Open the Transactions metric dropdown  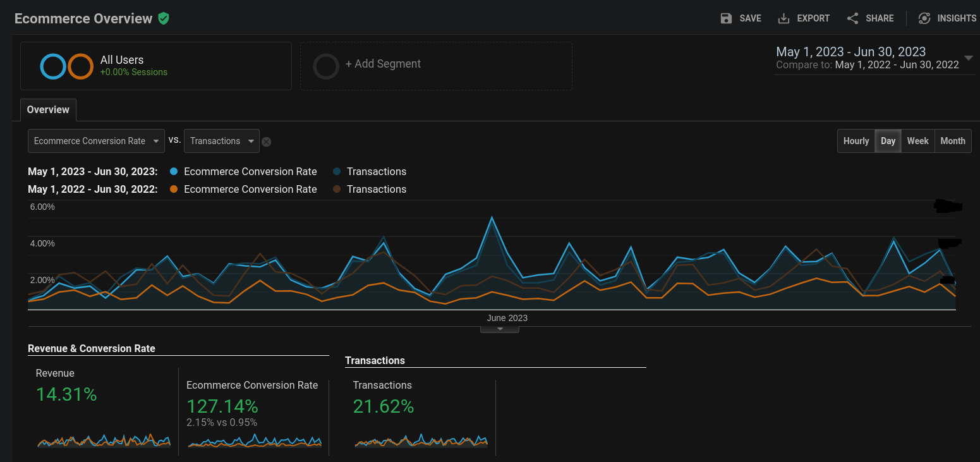pos(221,141)
